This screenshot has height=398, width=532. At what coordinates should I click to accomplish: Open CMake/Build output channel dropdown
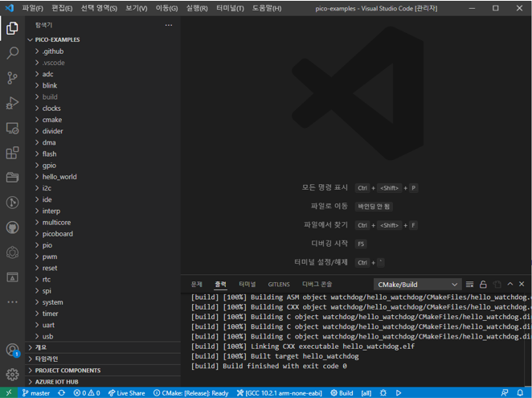click(417, 285)
